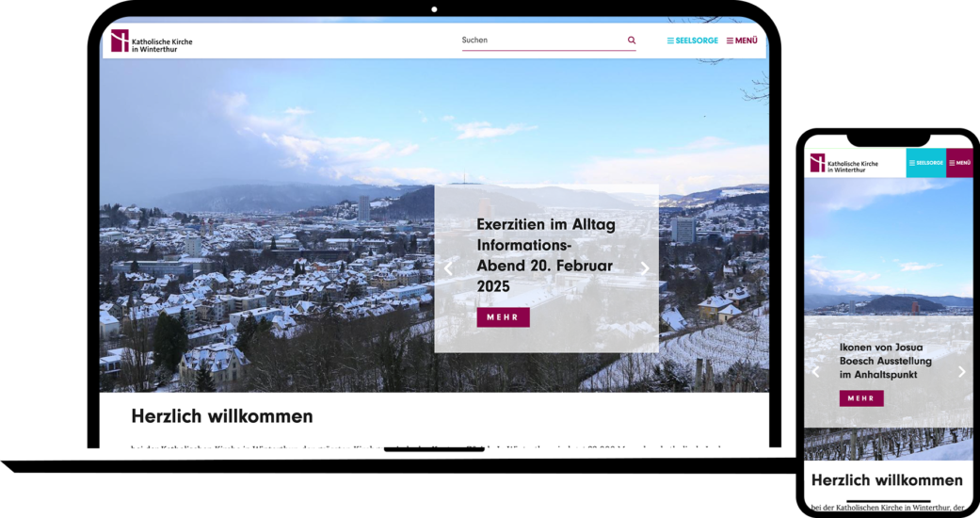Click the Suchen search field

[549, 40]
